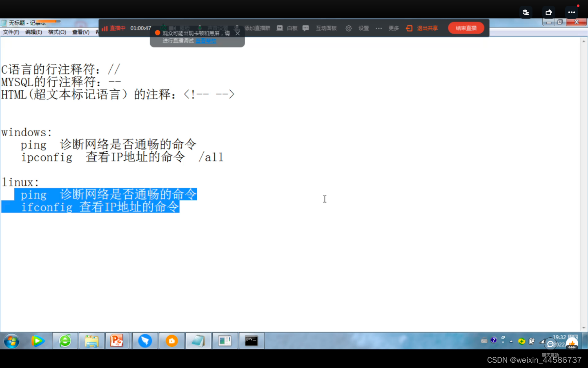The height and width of the screenshot is (368, 588).
Task: Open the 白板 whiteboard
Action: click(292, 28)
